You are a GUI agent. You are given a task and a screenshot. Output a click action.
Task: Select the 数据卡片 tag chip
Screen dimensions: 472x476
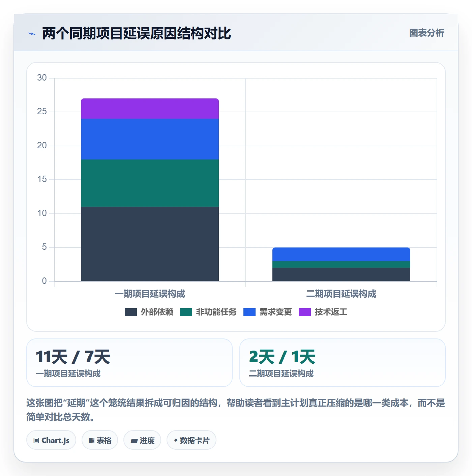tap(191, 440)
